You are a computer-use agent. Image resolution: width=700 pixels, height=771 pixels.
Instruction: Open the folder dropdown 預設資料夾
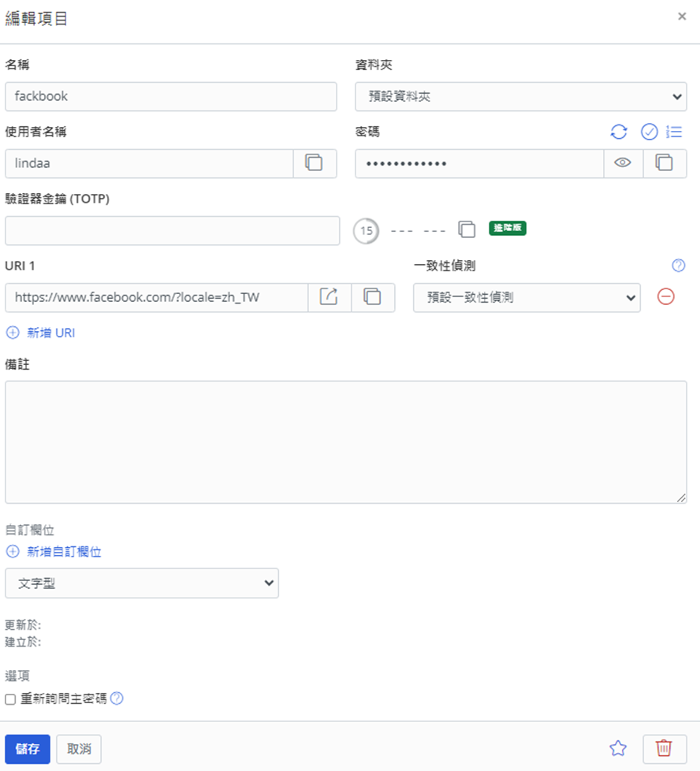coord(520,96)
